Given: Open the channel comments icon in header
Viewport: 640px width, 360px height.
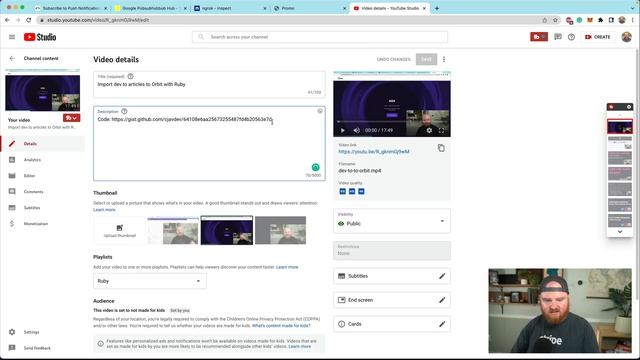Looking at the screenshot, I should click(558, 37).
